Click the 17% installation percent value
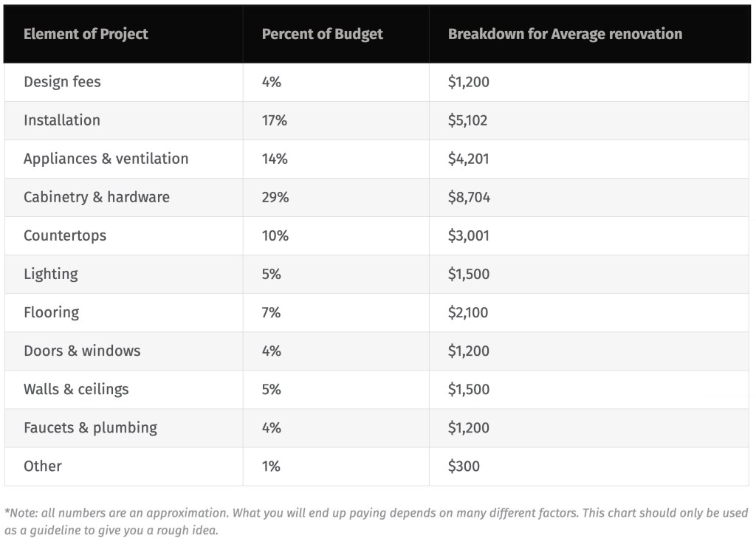Viewport: 756px width, 544px height. point(275,120)
